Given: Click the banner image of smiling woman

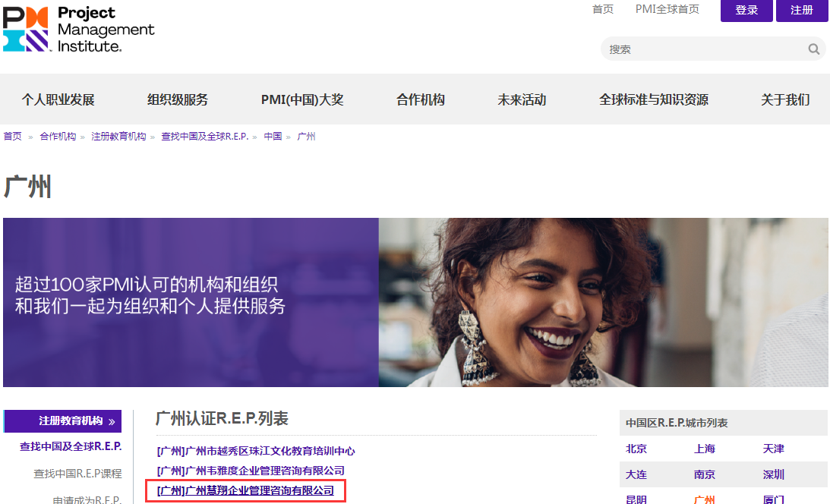Looking at the screenshot, I should click(604, 302).
